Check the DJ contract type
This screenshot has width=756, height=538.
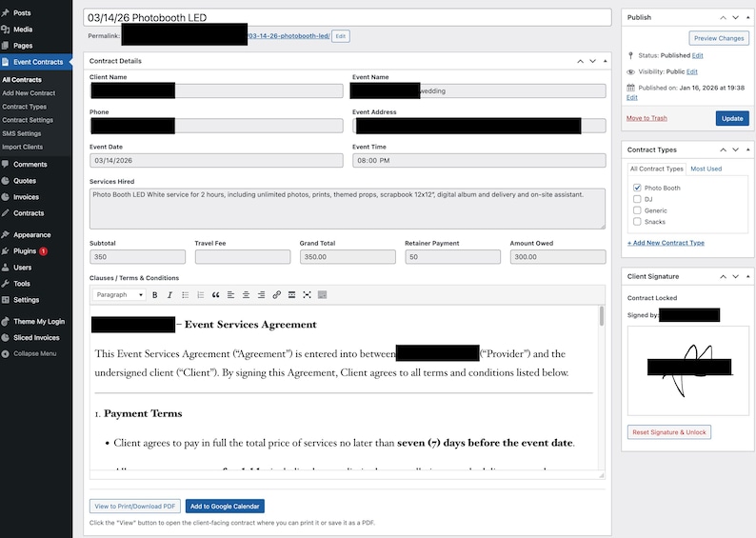tap(637, 199)
